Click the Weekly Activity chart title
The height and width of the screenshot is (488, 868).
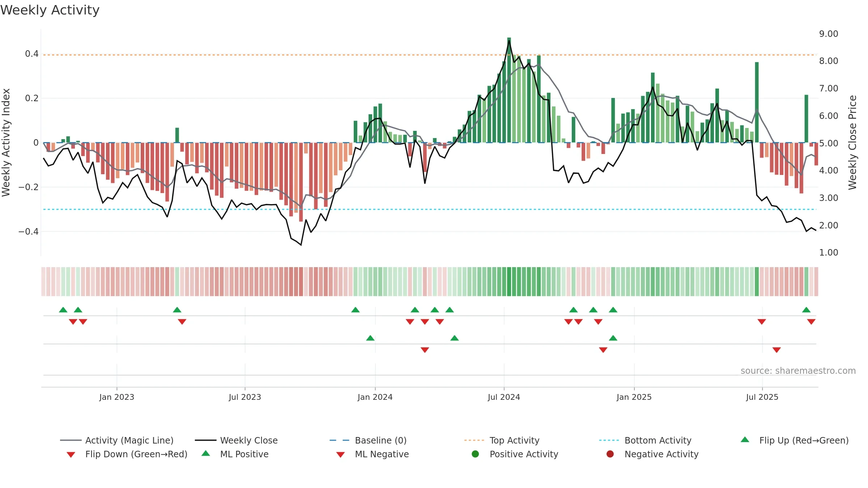click(x=50, y=10)
